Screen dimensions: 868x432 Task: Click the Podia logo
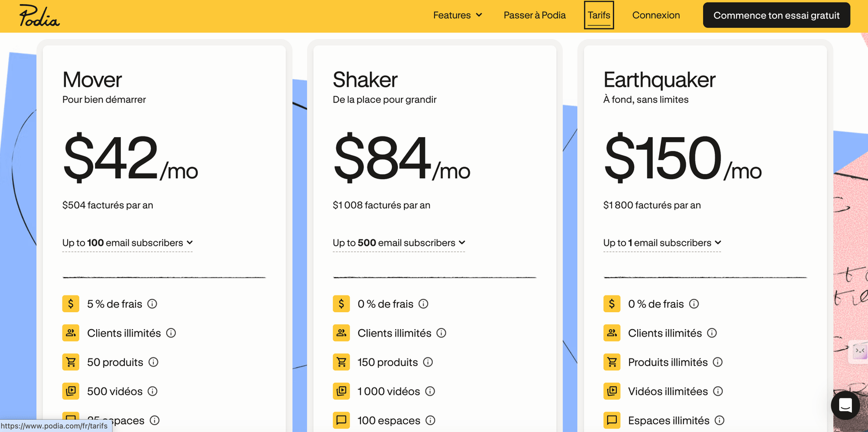tap(39, 16)
